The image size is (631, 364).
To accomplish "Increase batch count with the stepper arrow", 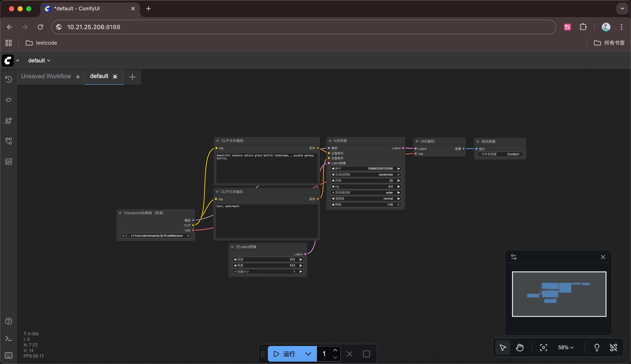I will click(335, 350).
